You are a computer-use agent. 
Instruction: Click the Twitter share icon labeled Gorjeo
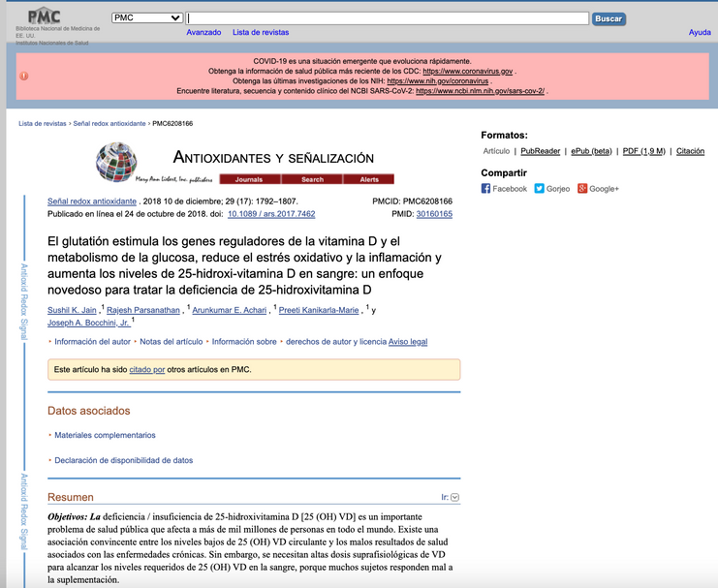click(540, 189)
